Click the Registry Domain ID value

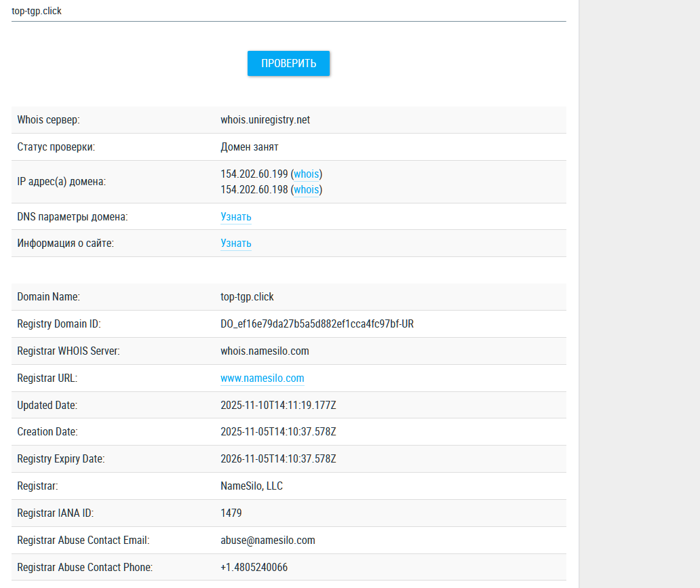click(x=317, y=324)
